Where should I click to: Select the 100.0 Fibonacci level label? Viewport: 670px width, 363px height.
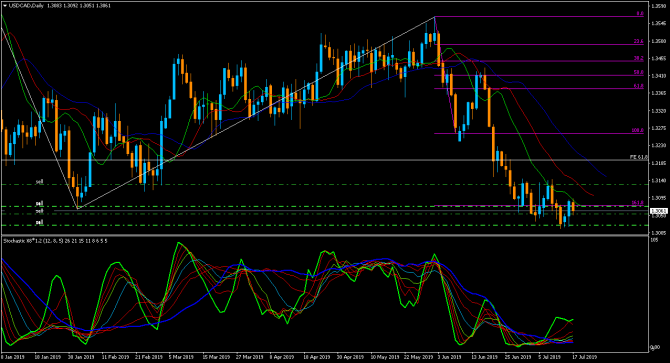[638, 130]
